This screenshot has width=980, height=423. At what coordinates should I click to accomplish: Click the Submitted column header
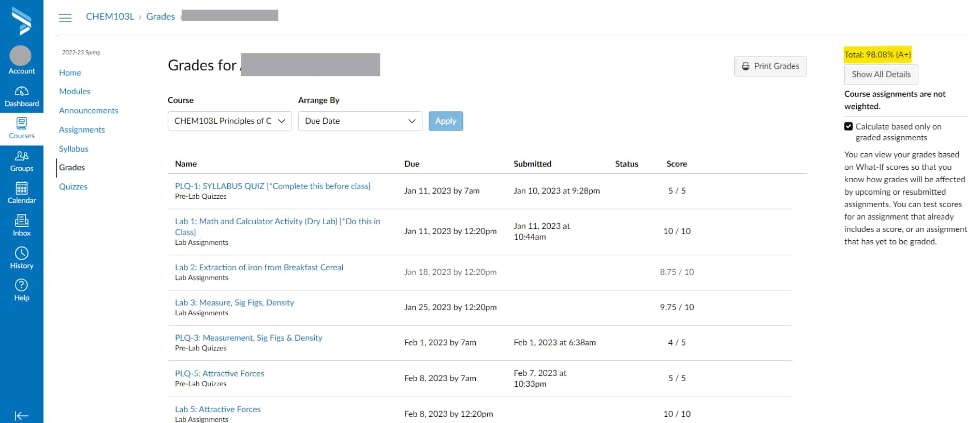coord(532,164)
